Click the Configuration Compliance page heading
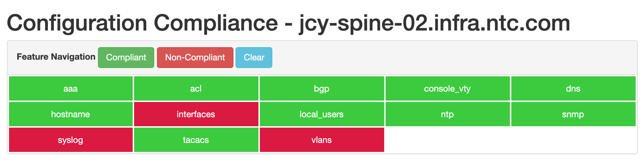 point(142,23)
